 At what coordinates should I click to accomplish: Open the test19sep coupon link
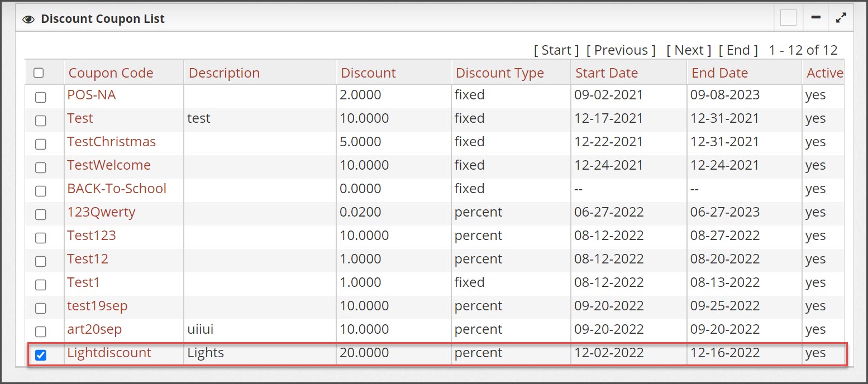pos(97,306)
